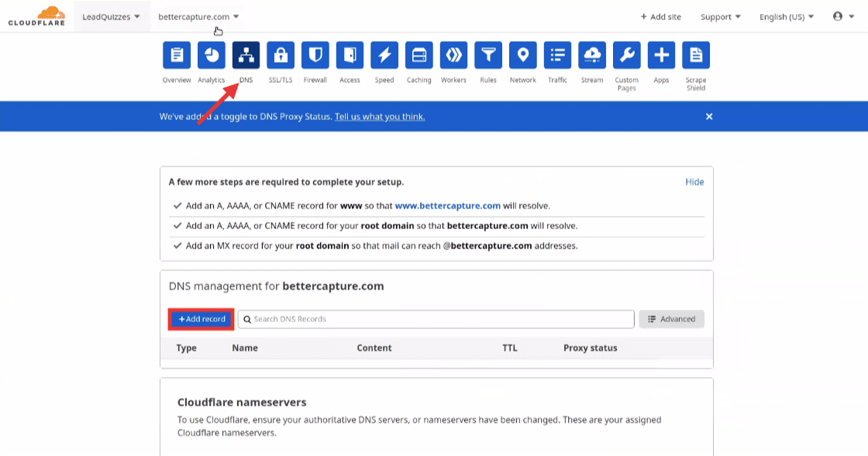This screenshot has height=456, width=868.
Task: Open the Caching drive icon
Action: pyautogui.click(x=419, y=55)
